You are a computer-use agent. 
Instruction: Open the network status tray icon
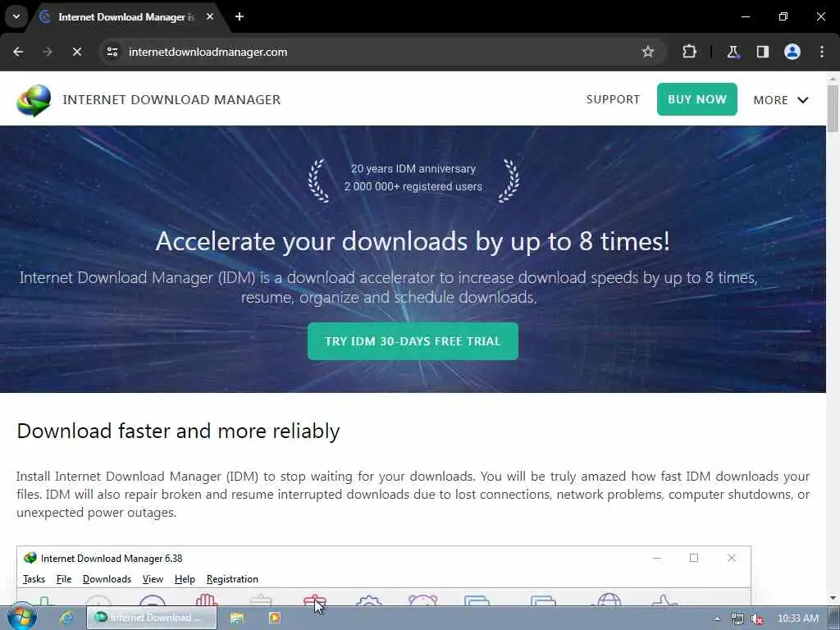coord(737,619)
